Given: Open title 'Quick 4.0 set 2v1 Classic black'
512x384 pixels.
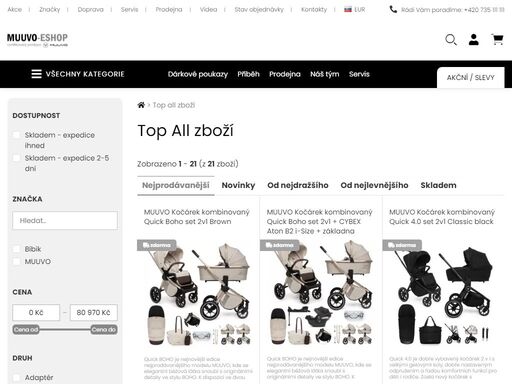Looking at the screenshot, I should [x=442, y=217].
